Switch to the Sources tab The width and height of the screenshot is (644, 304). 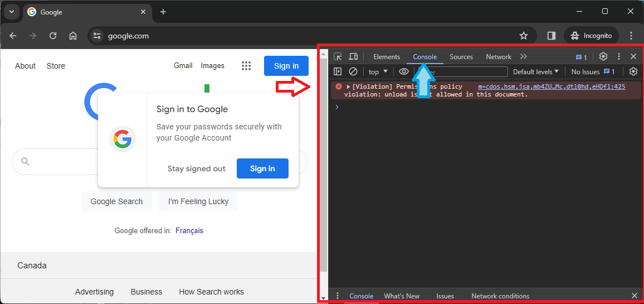(x=461, y=57)
